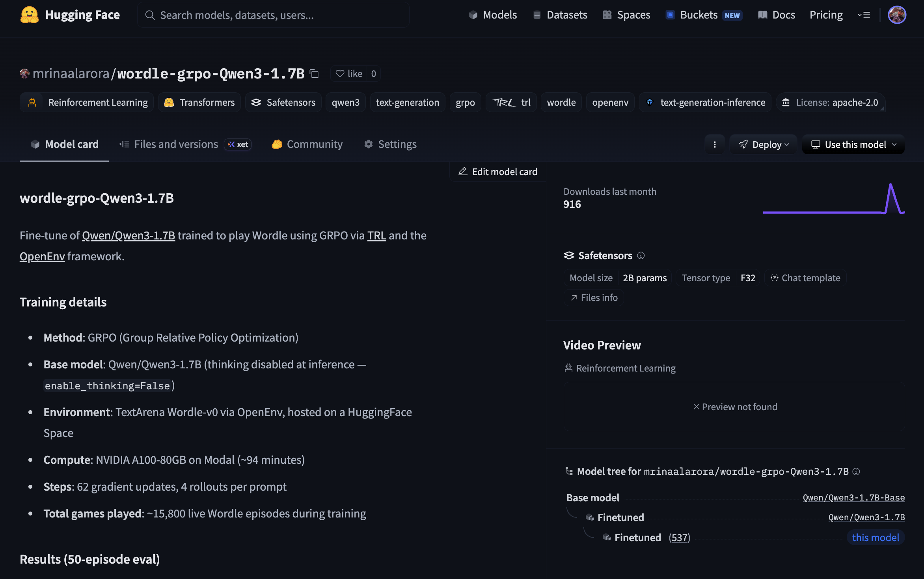Screen dimensions: 924x579
Task: Click the pencil Edit model card icon
Action: [x=463, y=172]
